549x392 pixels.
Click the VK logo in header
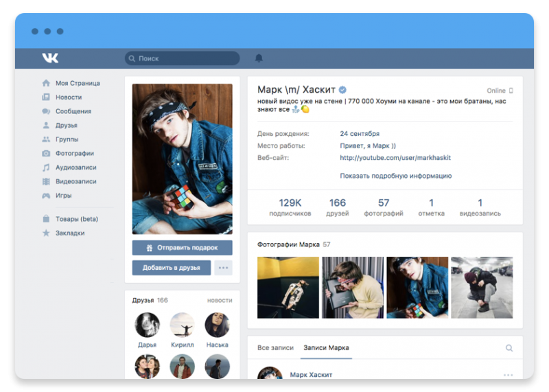50,58
